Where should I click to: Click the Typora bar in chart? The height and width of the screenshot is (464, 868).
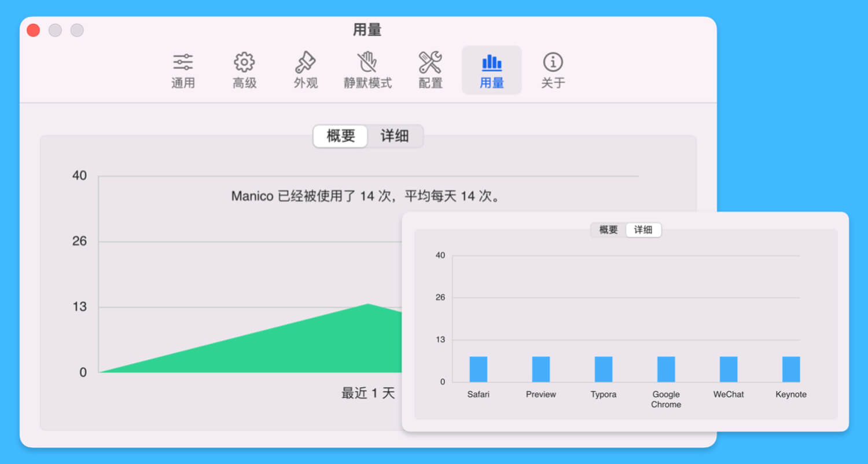pos(603,369)
